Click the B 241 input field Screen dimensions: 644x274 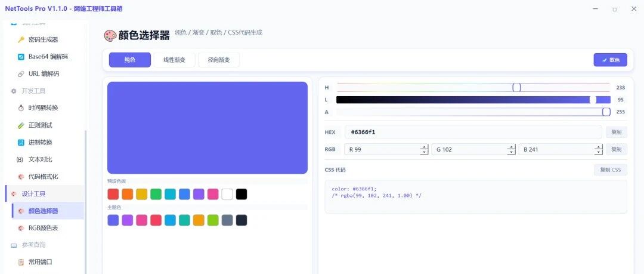coord(561,149)
